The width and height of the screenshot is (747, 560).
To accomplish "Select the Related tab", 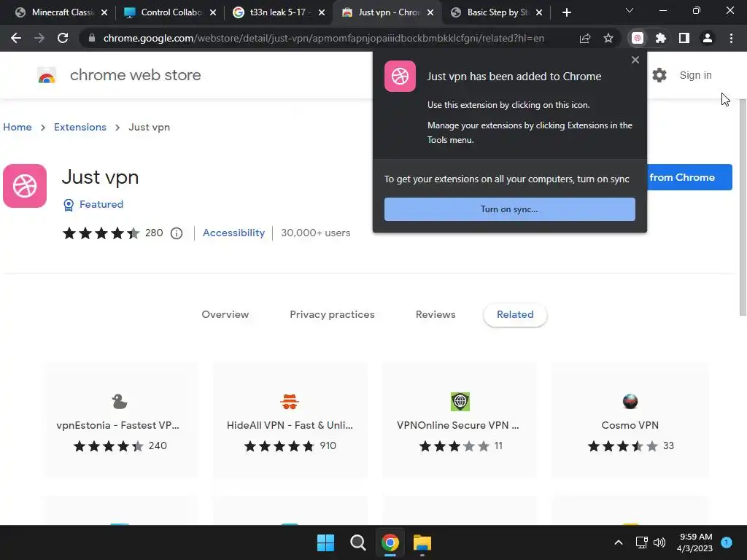I will (515, 315).
